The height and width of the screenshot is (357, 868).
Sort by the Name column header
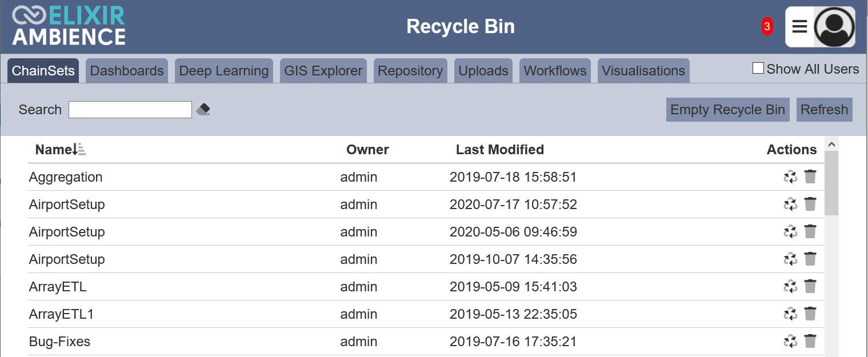[54, 150]
